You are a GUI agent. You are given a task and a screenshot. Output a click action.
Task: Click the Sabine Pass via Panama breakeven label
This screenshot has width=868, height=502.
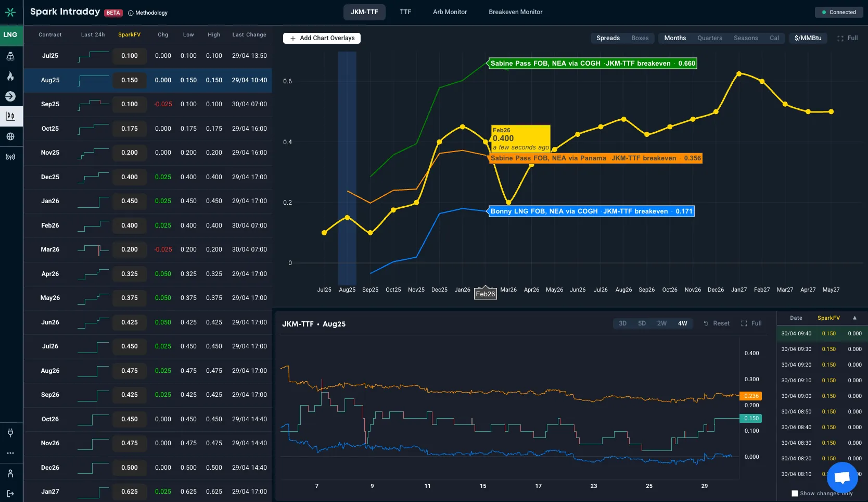coord(596,158)
